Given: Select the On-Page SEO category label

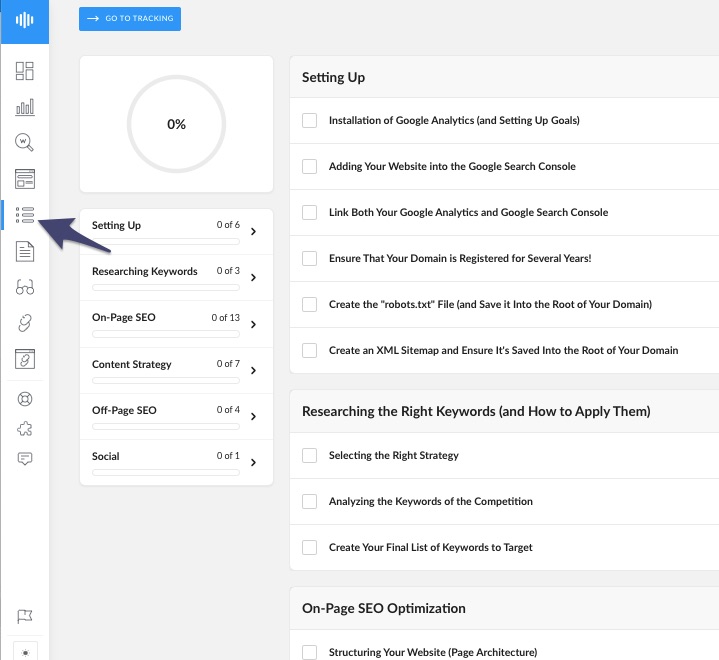Looking at the screenshot, I should [124, 317].
